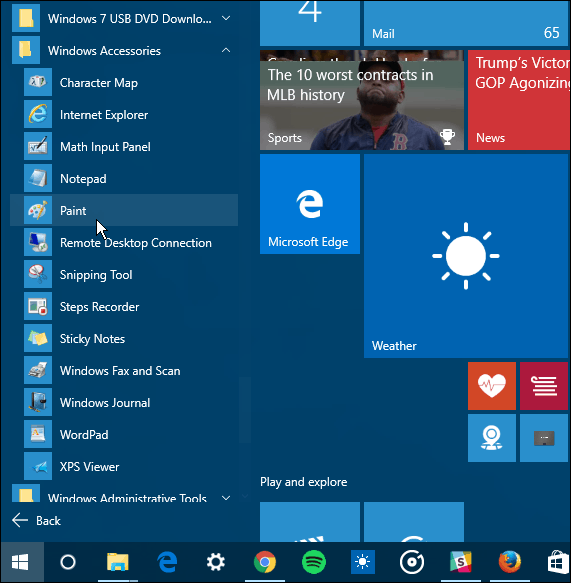Click the Sticky Notes text label
This screenshot has height=583, width=571.
point(92,339)
